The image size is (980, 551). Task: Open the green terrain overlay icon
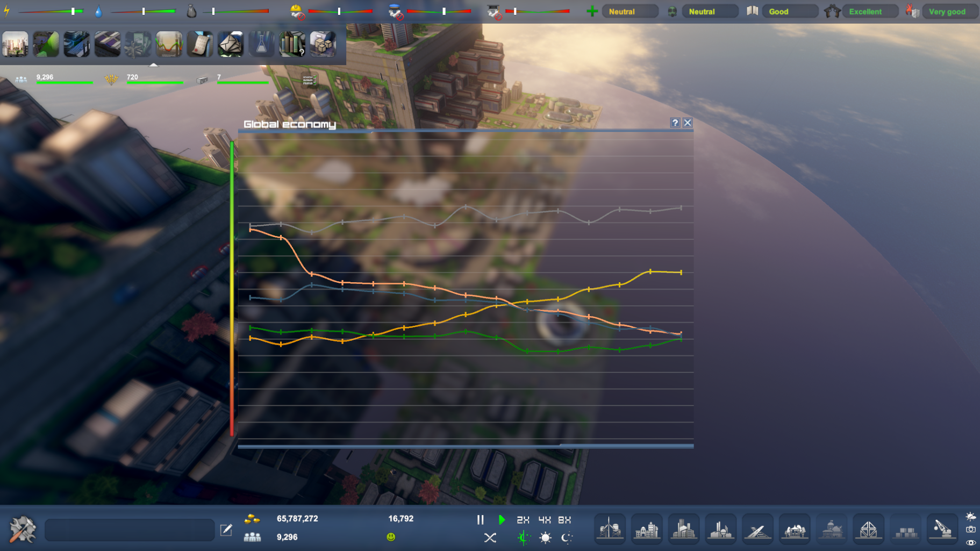(46, 44)
